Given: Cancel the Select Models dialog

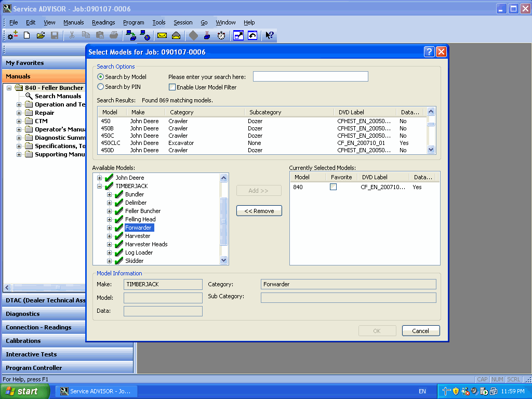Looking at the screenshot, I should (420, 330).
